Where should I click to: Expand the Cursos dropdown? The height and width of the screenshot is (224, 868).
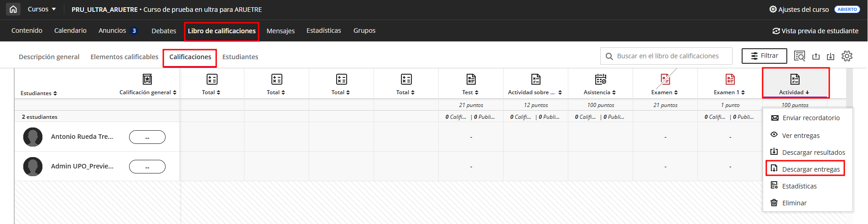click(x=42, y=9)
